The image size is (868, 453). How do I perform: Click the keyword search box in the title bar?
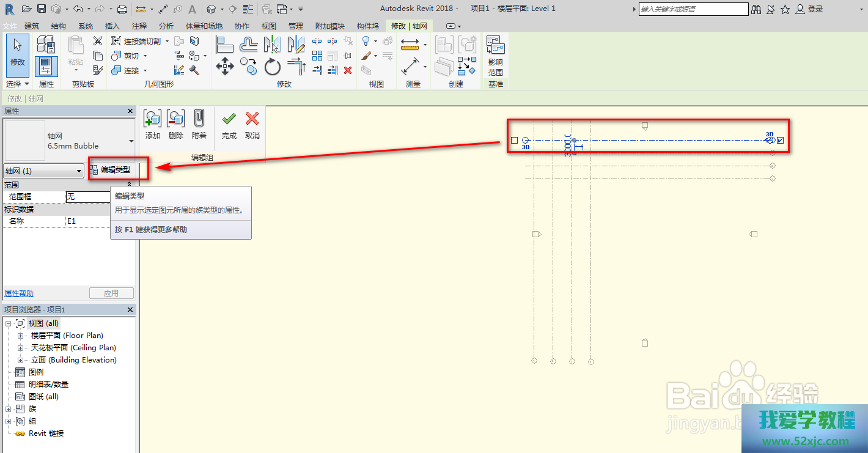click(x=693, y=9)
